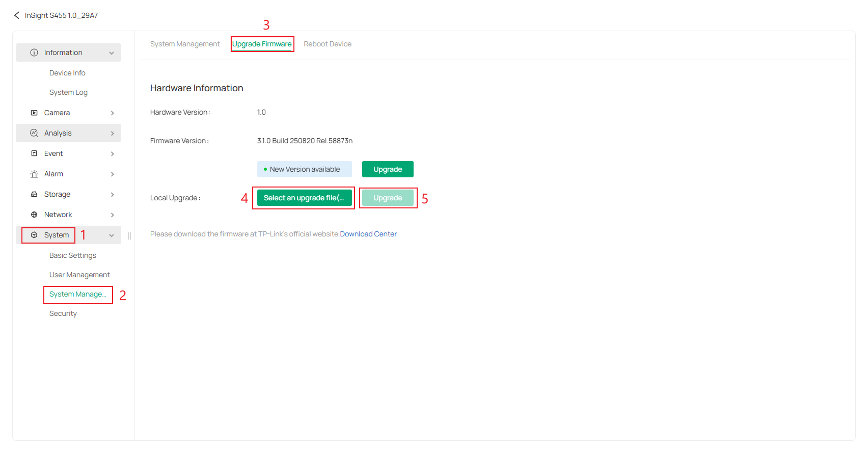Image resolution: width=868 pixels, height=453 pixels.
Task: Open the Download Center link
Action: pos(368,234)
